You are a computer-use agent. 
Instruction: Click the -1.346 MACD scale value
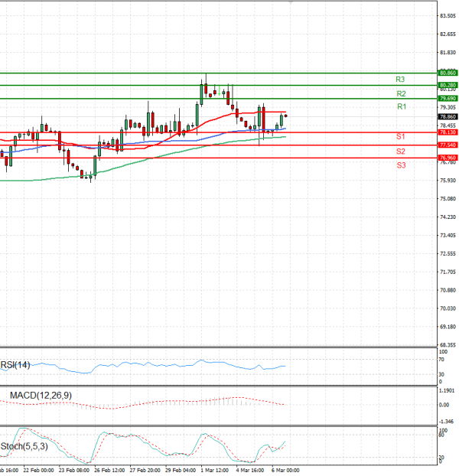[447, 422]
